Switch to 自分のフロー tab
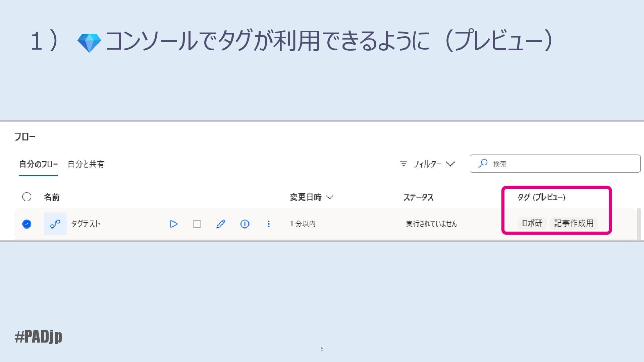Image resolution: width=644 pixels, height=362 pixels. pos(38,164)
